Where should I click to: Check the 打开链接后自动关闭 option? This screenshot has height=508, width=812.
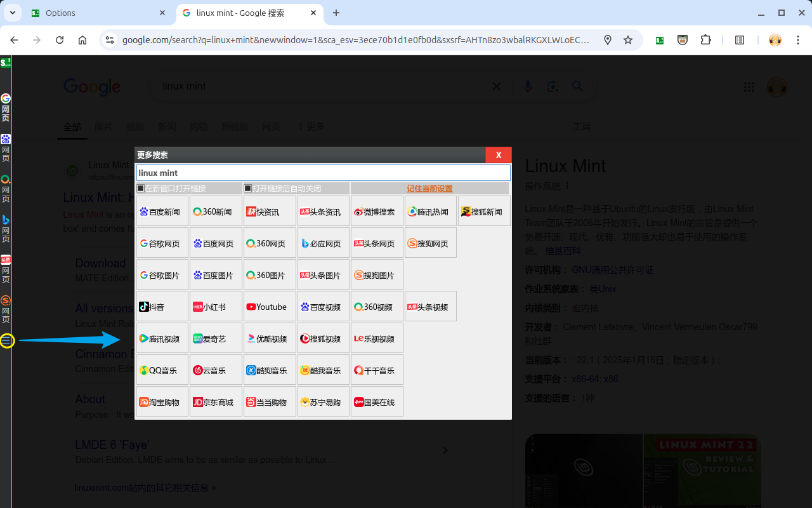tap(247, 188)
